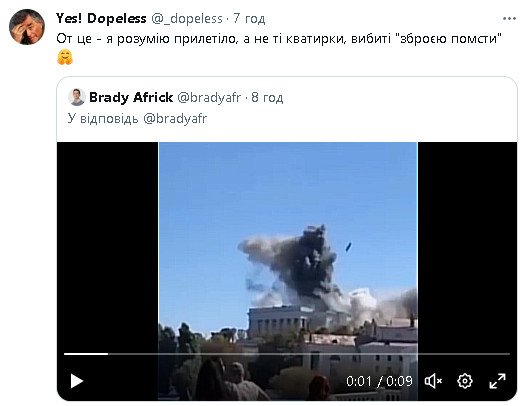Screen dimensions: 524x406
Task: Open Yes! Dopeless profile avatar
Action: pos(27,27)
